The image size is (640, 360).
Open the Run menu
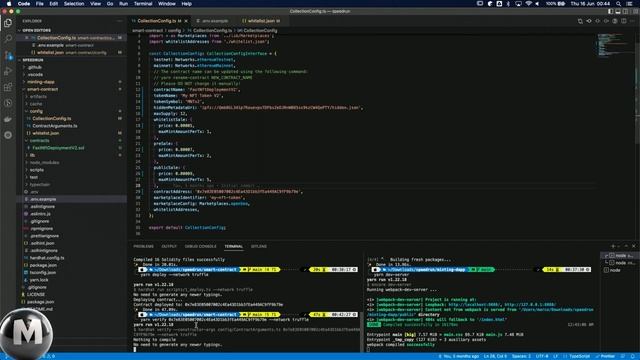[x=123, y=4]
